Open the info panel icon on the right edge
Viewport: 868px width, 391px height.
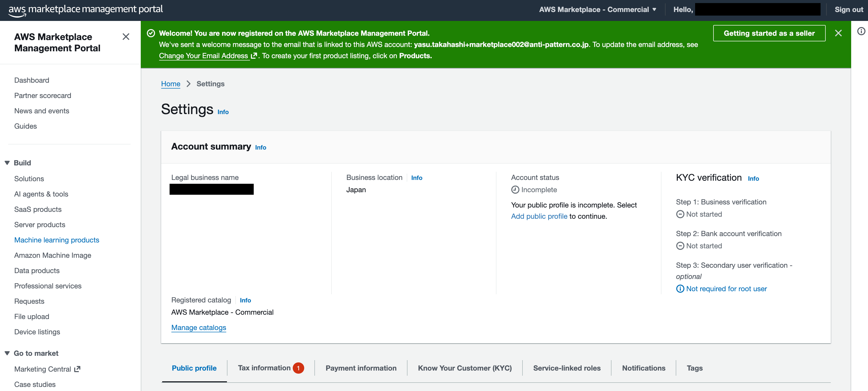(x=861, y=31)
